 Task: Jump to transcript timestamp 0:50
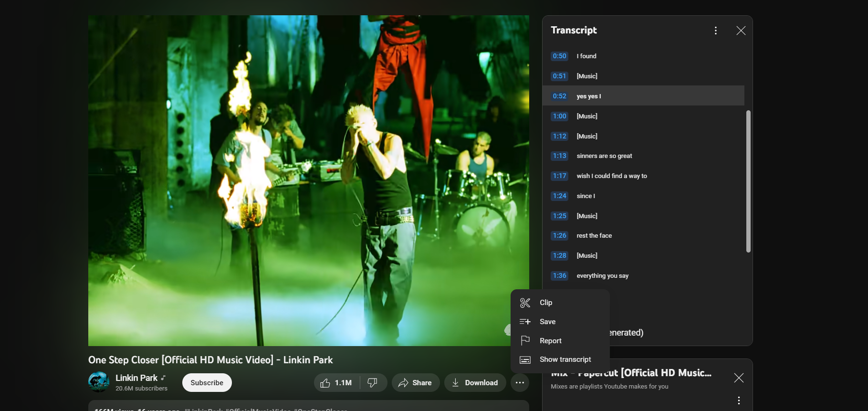point(559,56)
